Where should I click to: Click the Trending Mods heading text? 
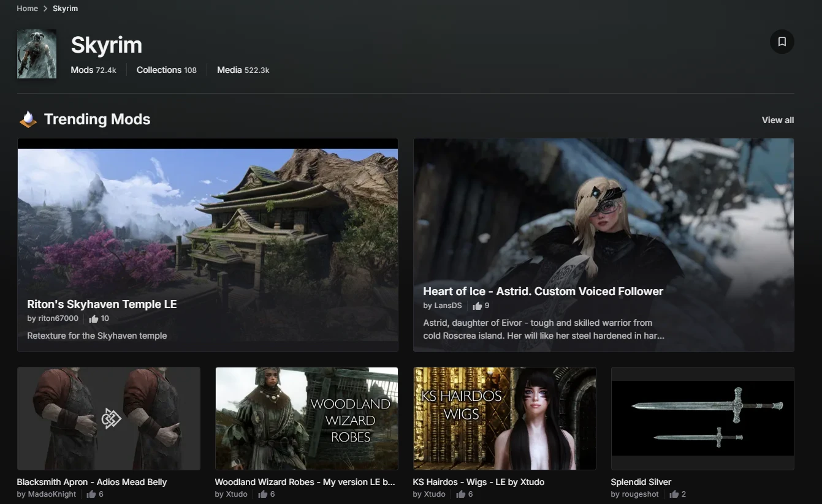pyautogui.click(x=97, y=119)
